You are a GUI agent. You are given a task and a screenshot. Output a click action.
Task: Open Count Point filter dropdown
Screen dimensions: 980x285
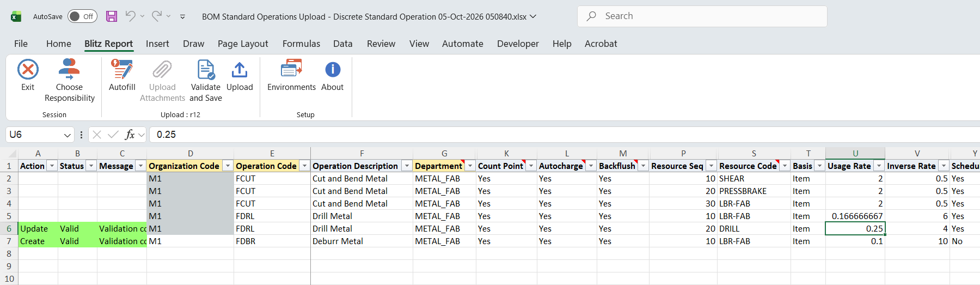(x=531, y=166)
